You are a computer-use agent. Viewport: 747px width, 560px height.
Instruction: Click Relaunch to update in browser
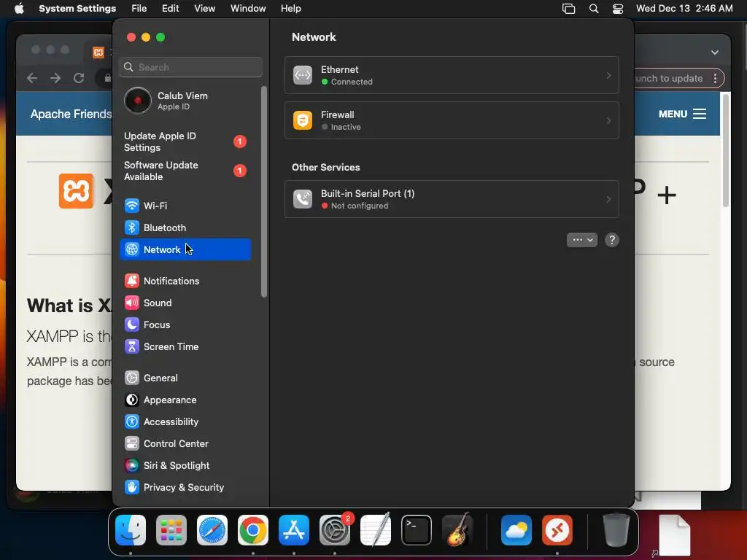tap(669, 79)
